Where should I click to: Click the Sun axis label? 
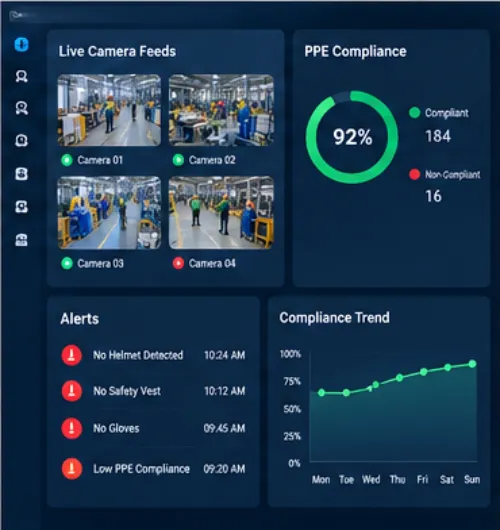click(x=472, y=479)
